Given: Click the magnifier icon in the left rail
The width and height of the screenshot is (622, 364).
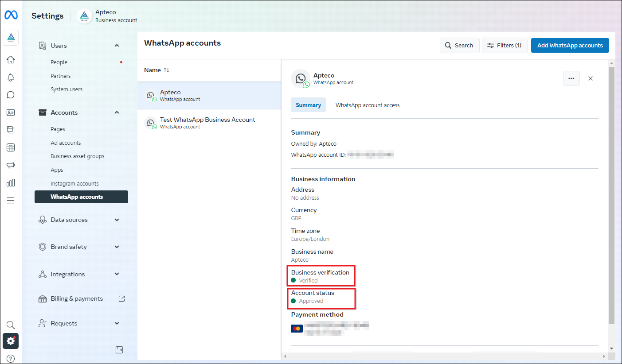Looking at the screenshot, I should click(11, 325).
